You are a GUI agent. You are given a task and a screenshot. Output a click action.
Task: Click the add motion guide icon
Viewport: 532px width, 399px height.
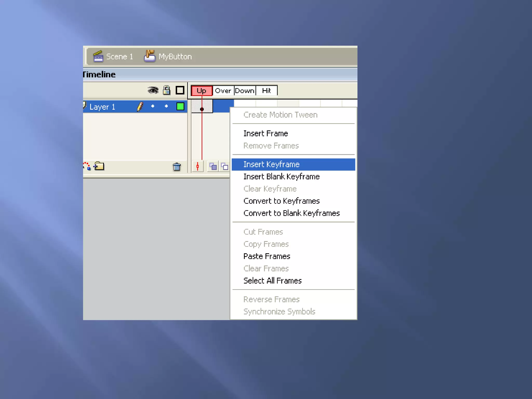tap(87, 166)
